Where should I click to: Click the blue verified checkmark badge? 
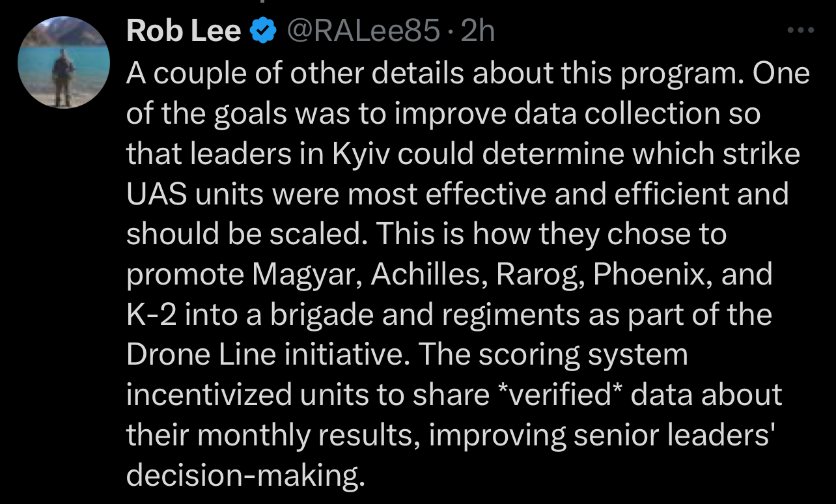click(x=263, y=31)
